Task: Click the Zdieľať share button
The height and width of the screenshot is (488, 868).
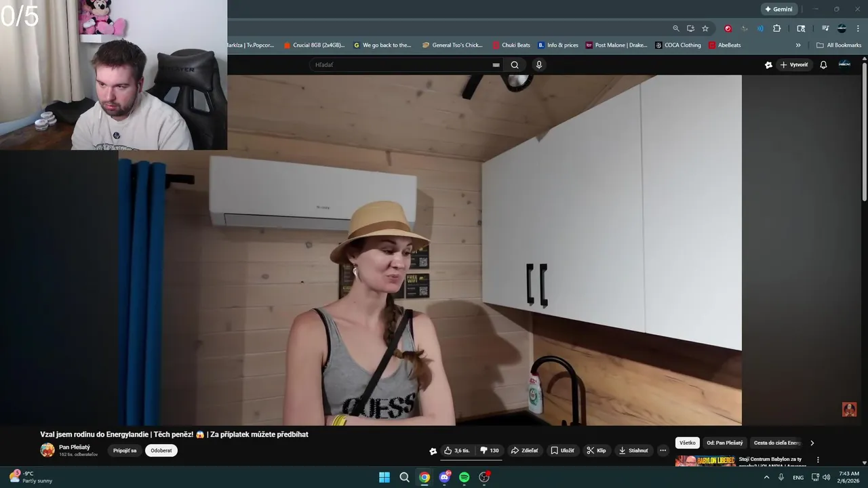Action: tap(525, 451)
